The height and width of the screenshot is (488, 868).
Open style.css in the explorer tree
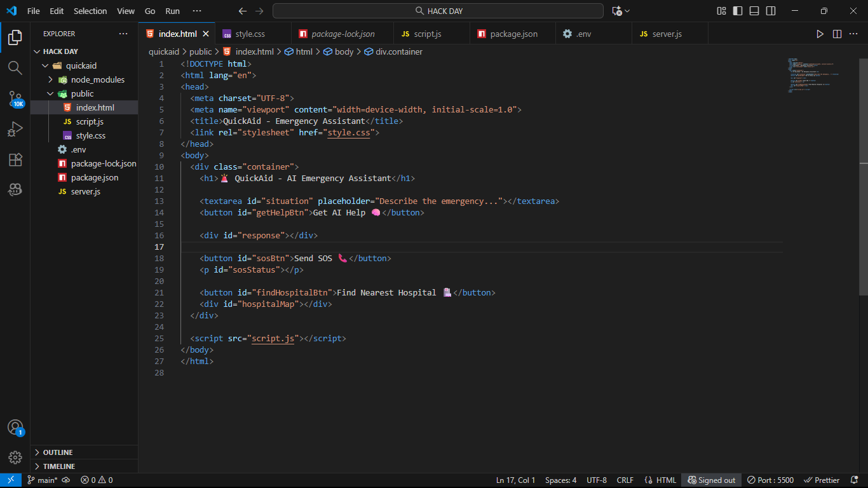pyautogui.click(x=85, y=135)
